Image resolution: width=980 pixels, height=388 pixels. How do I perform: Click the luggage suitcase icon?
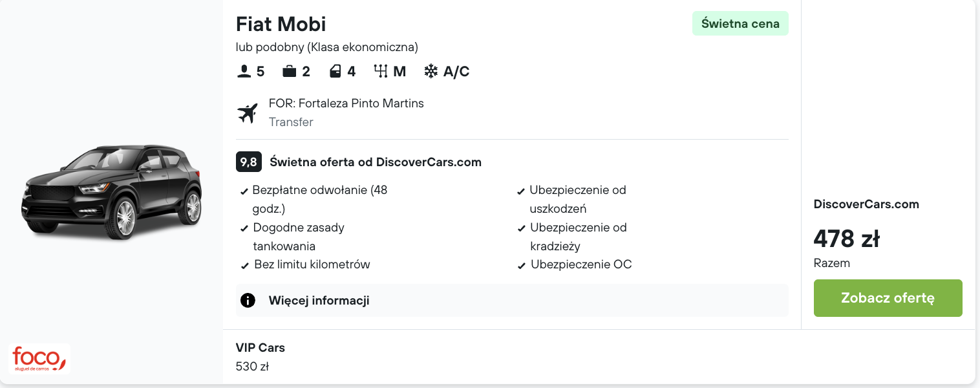290,71
